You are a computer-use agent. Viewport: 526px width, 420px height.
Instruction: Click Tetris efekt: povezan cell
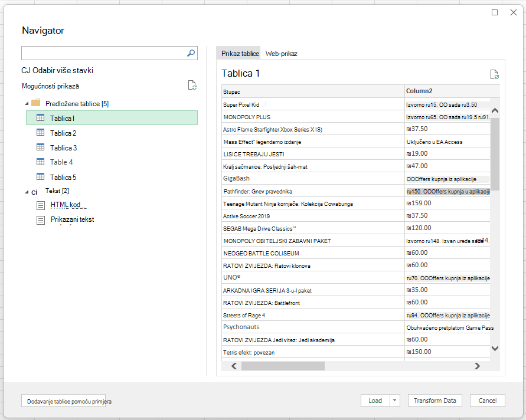(313, 352)
